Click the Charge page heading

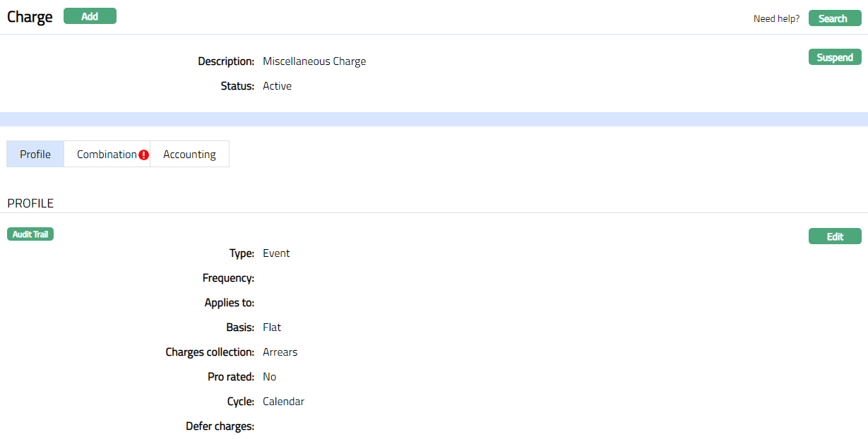click(30, 17)
